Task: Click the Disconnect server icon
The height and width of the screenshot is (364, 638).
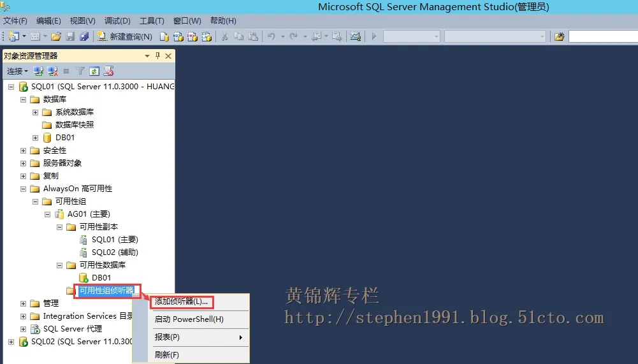Action: 52,71
